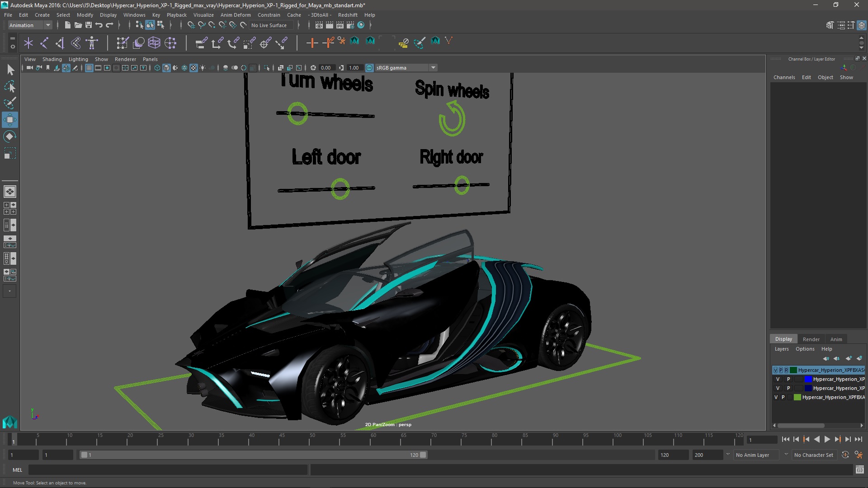
Task: Activate the IK Handle tool icon
Action: point(60,43)
